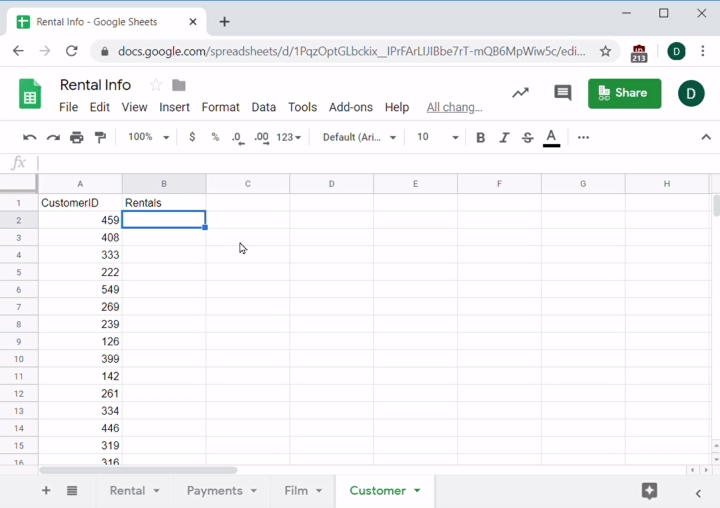Open the text color picker
The width and height of the screenshot is (720, 508).
click(551, 137)
